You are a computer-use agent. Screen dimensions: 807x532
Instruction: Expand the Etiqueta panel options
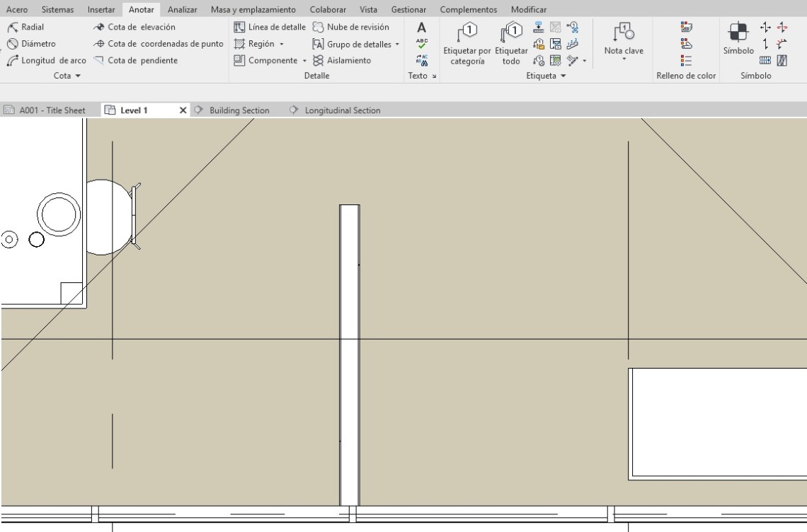click(x=546, y=76)
